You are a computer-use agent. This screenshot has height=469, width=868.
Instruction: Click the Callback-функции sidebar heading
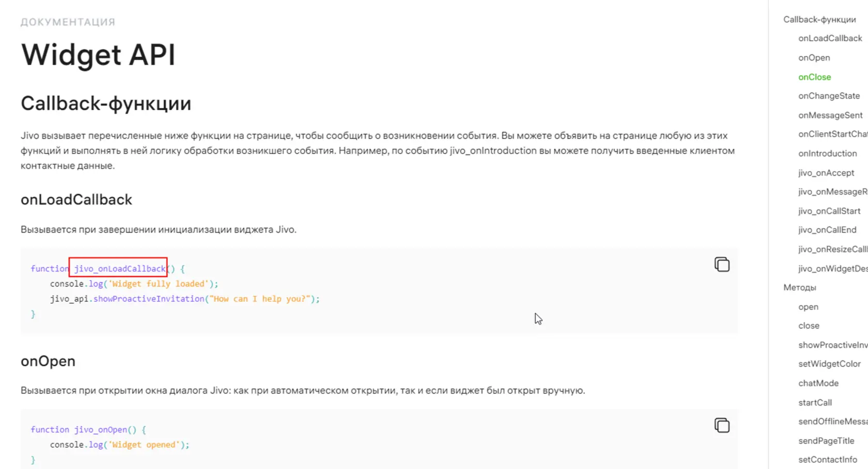point(819,20)
